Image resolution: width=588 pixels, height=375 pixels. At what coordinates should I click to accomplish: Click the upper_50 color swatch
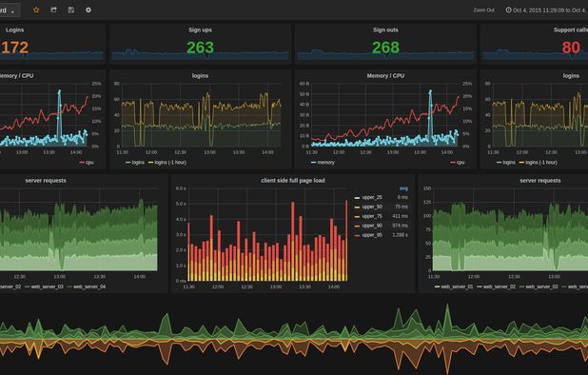[x=357, y=207]
